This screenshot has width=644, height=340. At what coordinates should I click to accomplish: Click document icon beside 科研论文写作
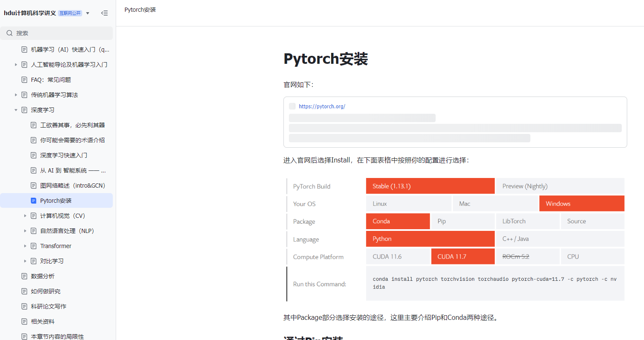(x=24, y=306)
